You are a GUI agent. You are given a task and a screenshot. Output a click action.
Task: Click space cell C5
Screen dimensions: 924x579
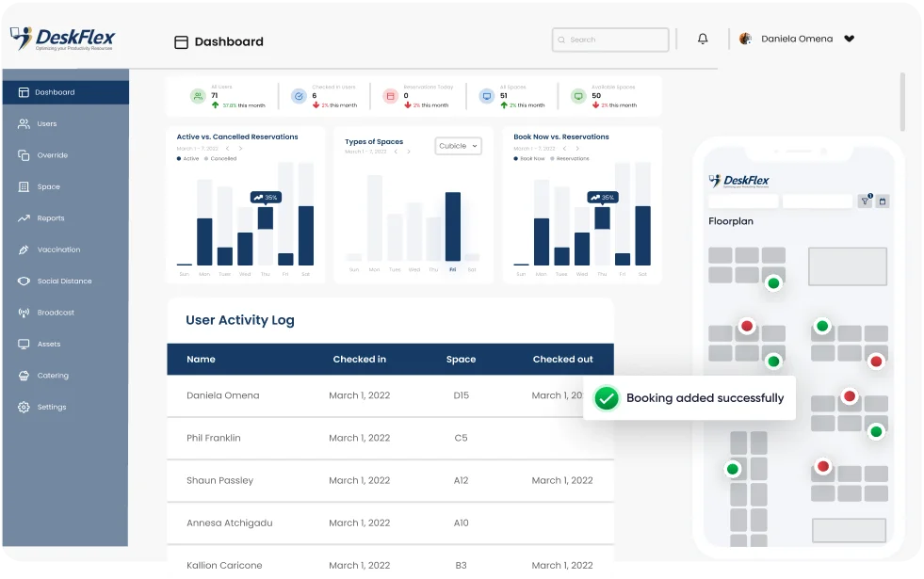click(x=461, y=438)
